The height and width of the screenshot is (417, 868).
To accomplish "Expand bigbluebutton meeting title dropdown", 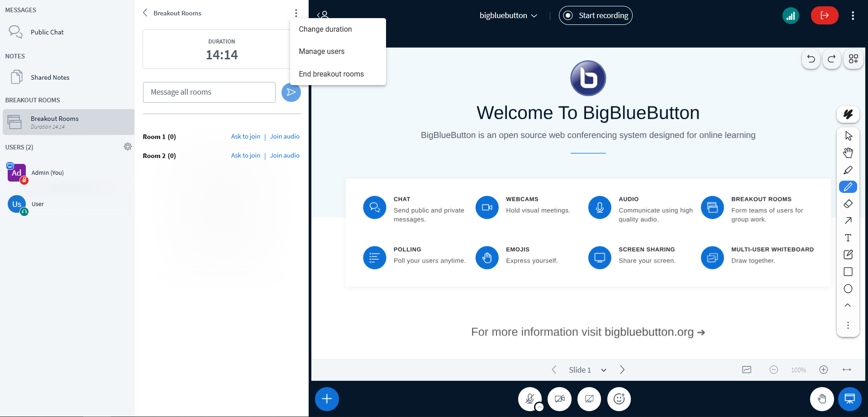I will pos(508,15).
